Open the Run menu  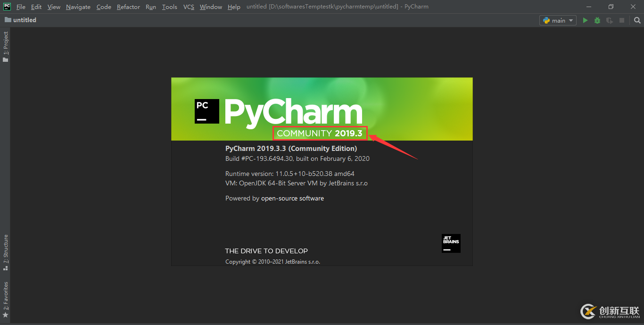[x=151, y=7]
